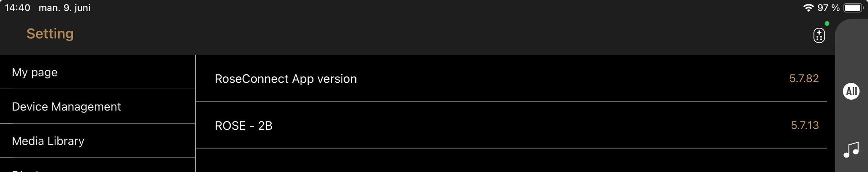
Task: Open My page settings
Action: click(x=35, y=72)
